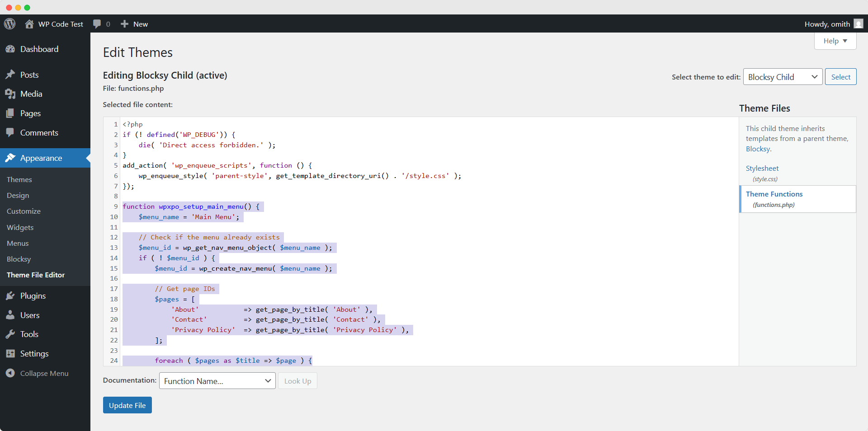The height and width of the screenshot is (431, 868).
Task: Expand the Help dropdown tab
Action: pyautogui.click(x=835, y=41)
